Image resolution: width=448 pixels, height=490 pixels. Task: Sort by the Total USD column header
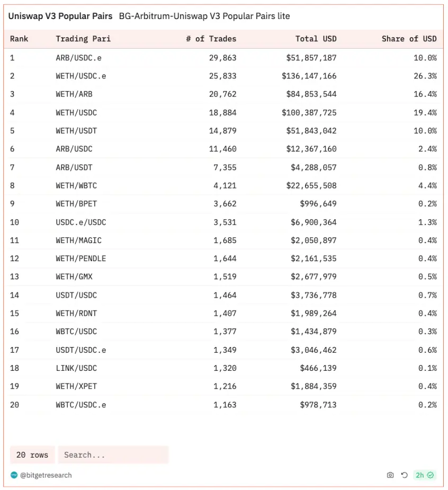tap(316, 39)
